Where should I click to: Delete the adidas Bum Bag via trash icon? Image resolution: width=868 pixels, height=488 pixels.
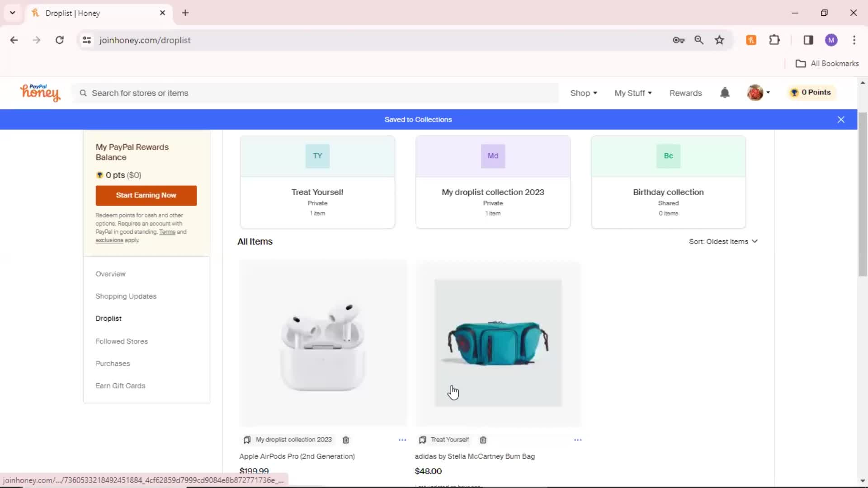(483, 440)
